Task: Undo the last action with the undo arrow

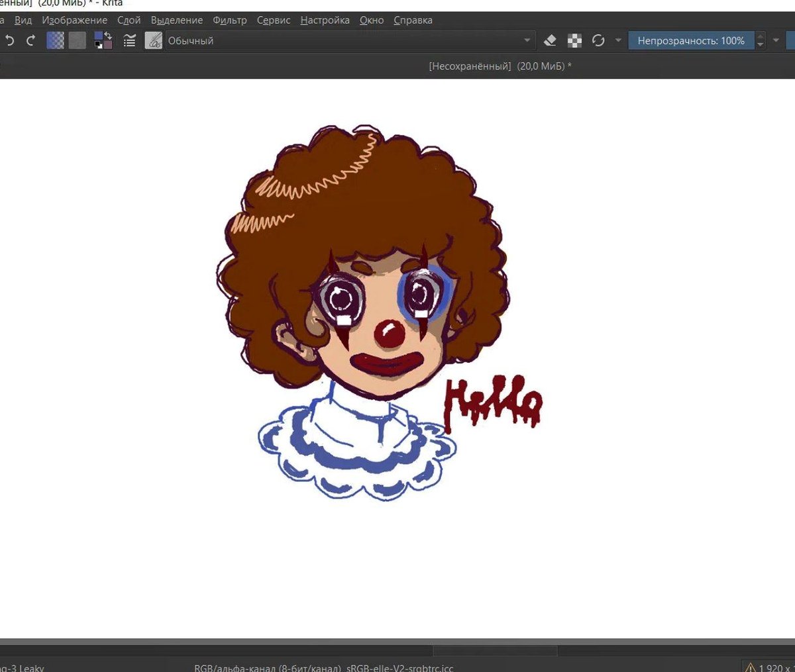Action: pos(9,40)
